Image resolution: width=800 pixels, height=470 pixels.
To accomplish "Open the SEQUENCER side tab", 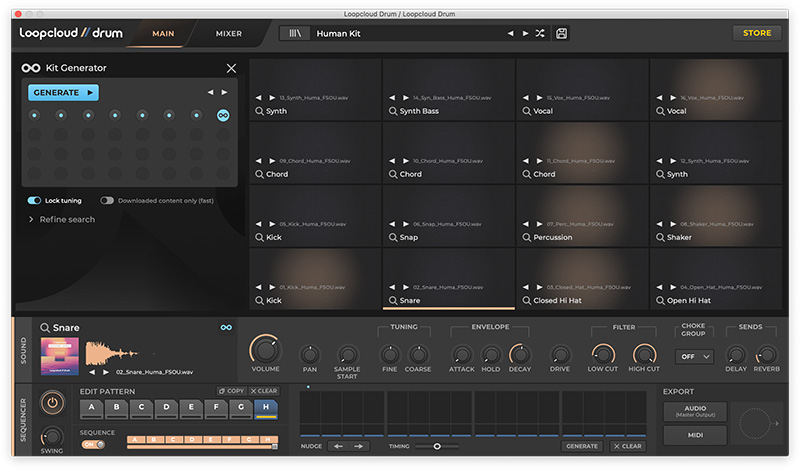I will pos(23,419).
